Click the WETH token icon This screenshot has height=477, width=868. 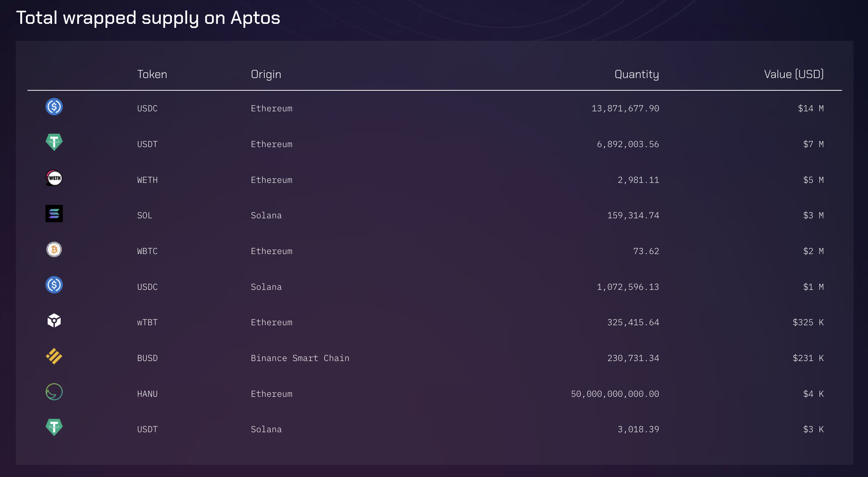pos(54,178)
